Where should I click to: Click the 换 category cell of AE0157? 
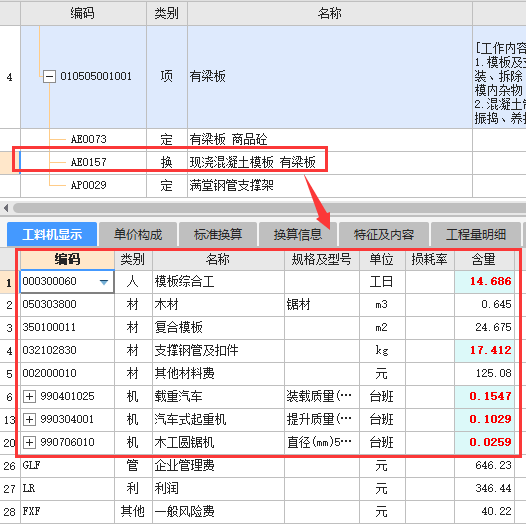coord(167,162)
